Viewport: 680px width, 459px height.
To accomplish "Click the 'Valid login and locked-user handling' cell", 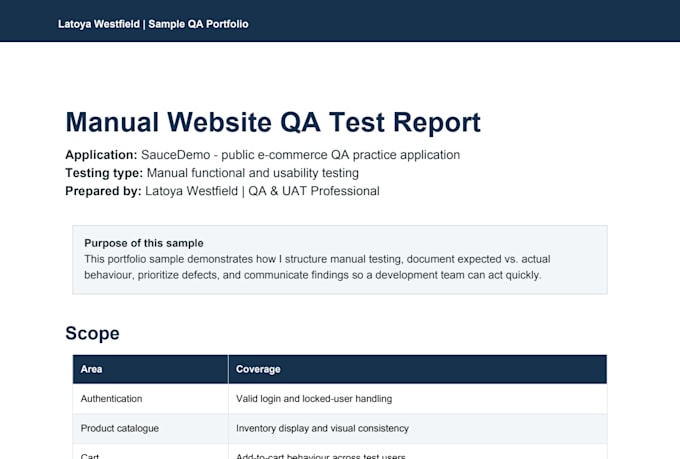I will point(418,399).
